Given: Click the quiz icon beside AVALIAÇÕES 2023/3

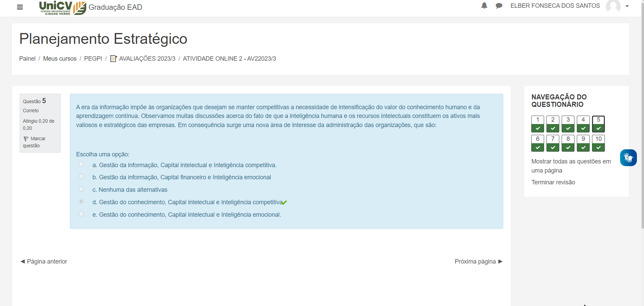Looking at the screenshot, I should (x=113, y=59).
